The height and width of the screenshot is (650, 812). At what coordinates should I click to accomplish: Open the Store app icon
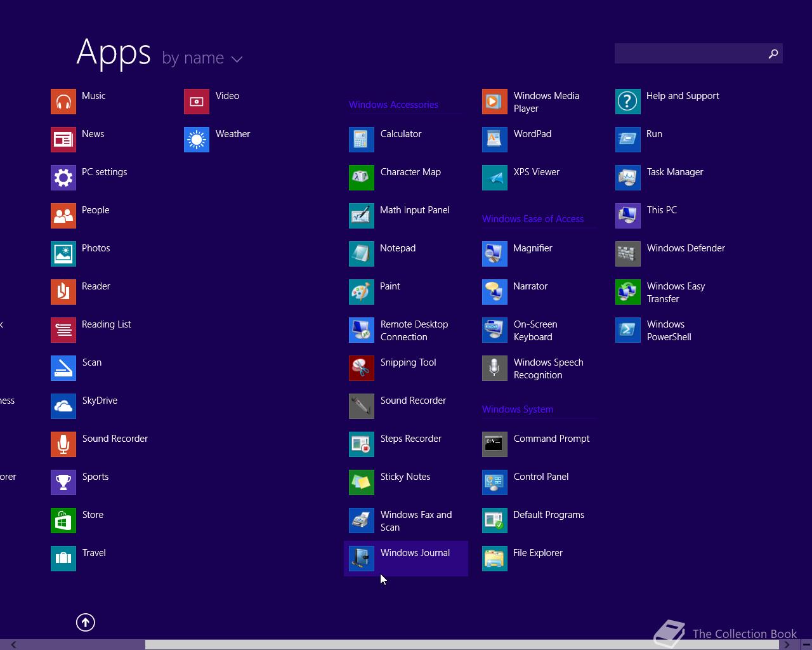pyautogui.click(x=63, y=521)
